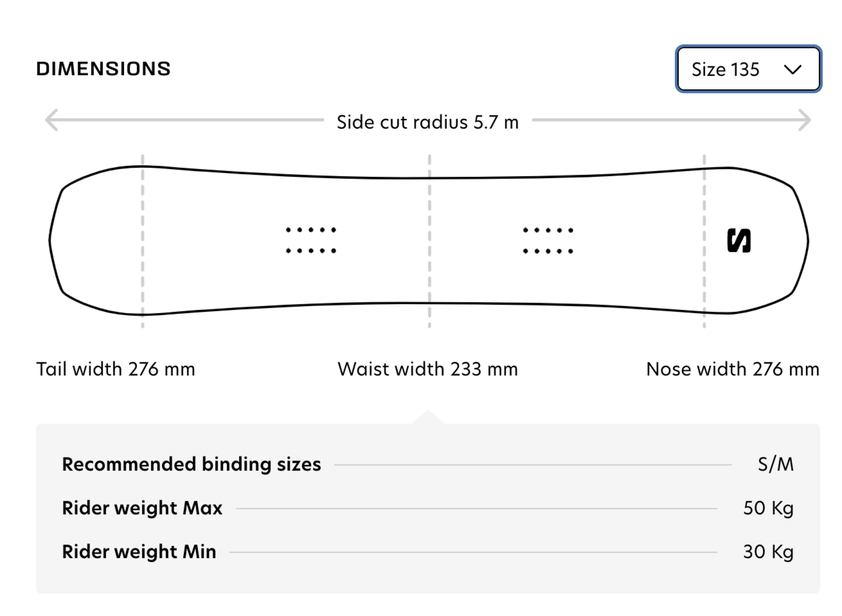Click the Salomon S logo on board

point(739,240)
